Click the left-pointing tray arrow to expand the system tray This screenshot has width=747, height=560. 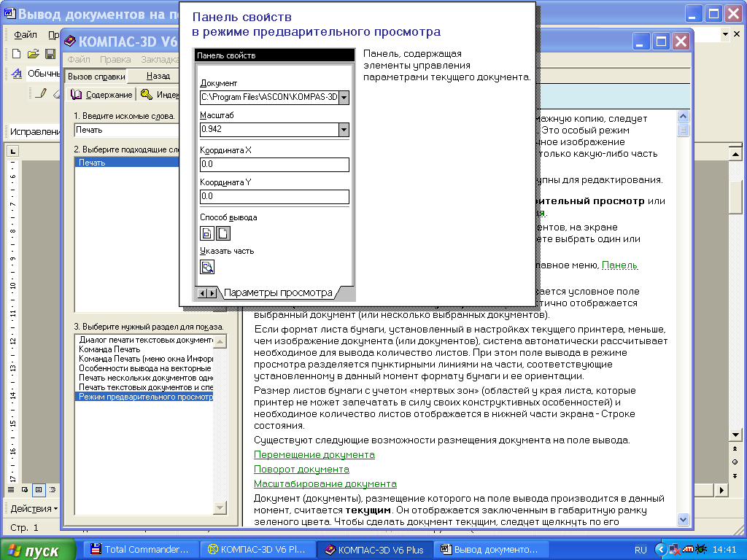pos(660,549)
